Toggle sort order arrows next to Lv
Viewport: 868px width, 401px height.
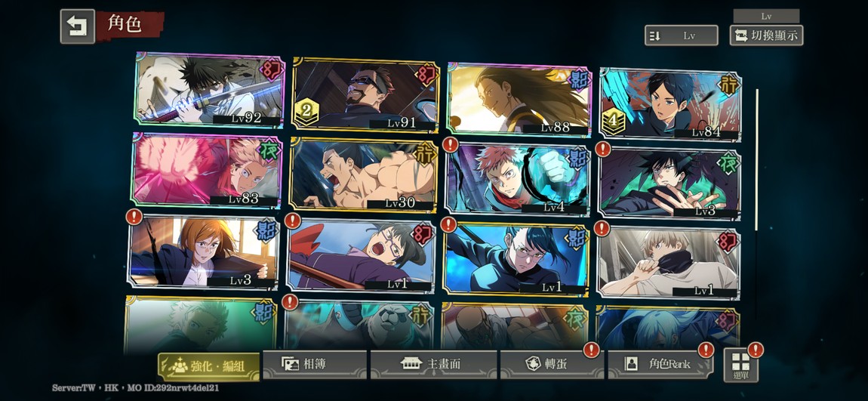pos(654,35)
